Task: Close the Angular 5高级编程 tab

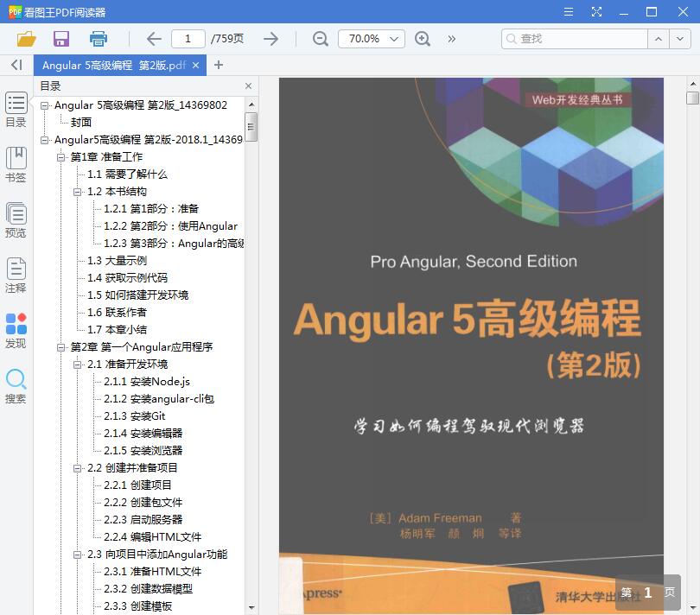Action: 195,65
